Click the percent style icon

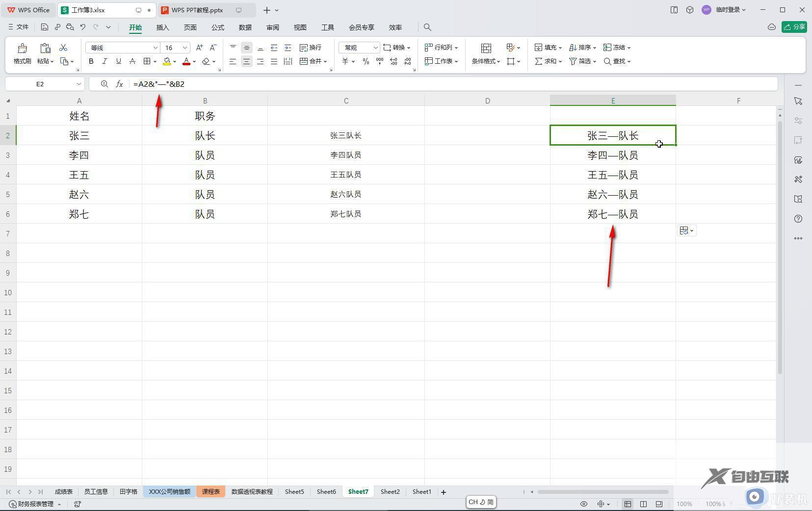click(x=366, y=61)
